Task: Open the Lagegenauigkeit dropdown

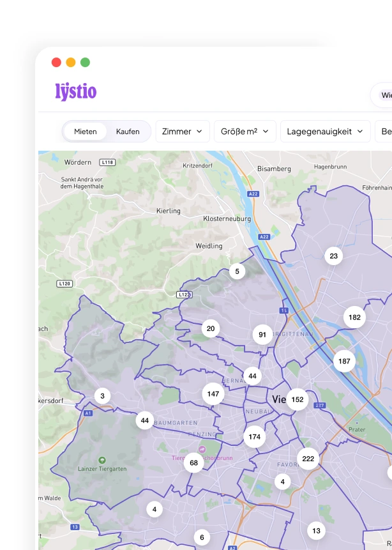Action: 326,132
